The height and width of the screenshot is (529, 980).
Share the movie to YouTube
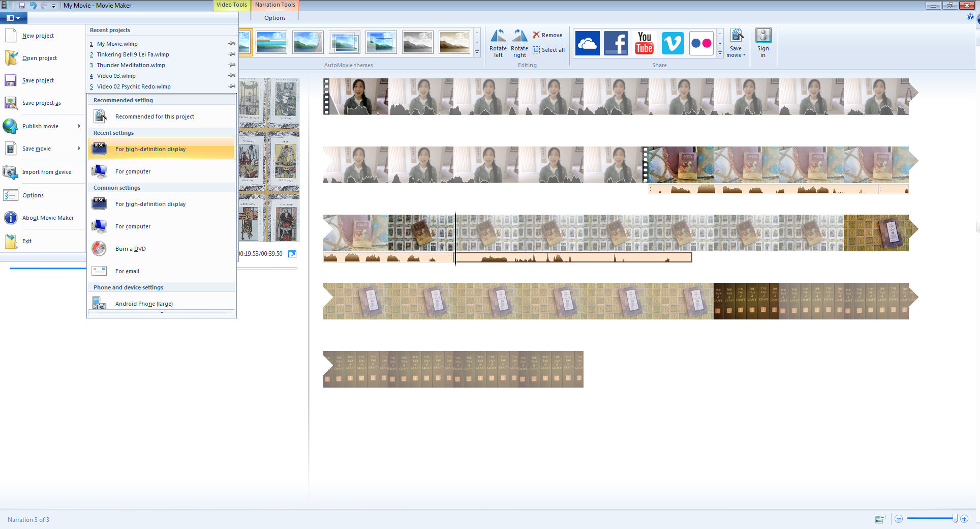click(x=644, y=43)
